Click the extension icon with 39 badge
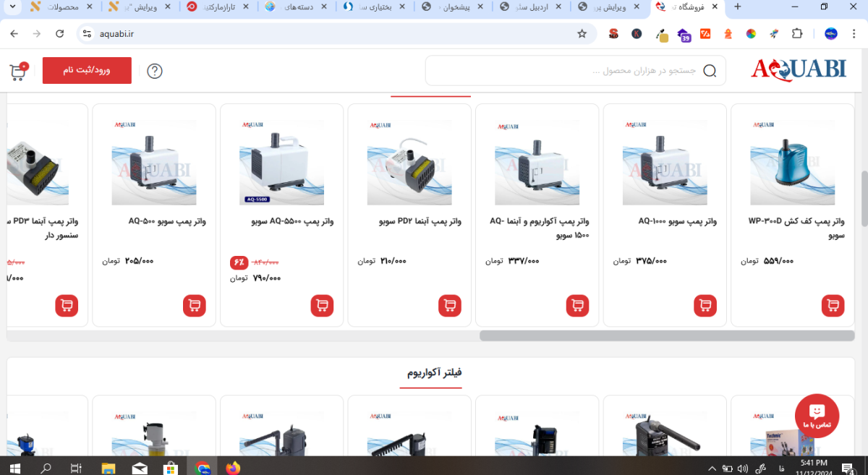 point(684,34)
